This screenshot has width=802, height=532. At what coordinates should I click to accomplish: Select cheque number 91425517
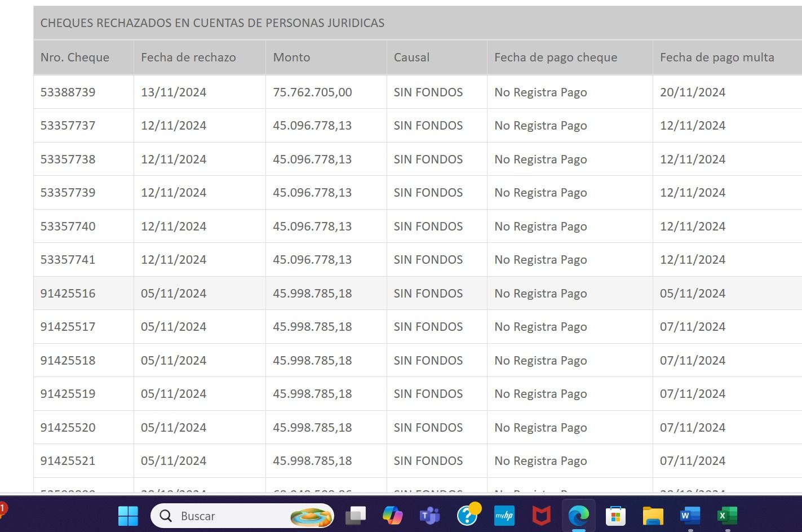click(x=68, y=326)
